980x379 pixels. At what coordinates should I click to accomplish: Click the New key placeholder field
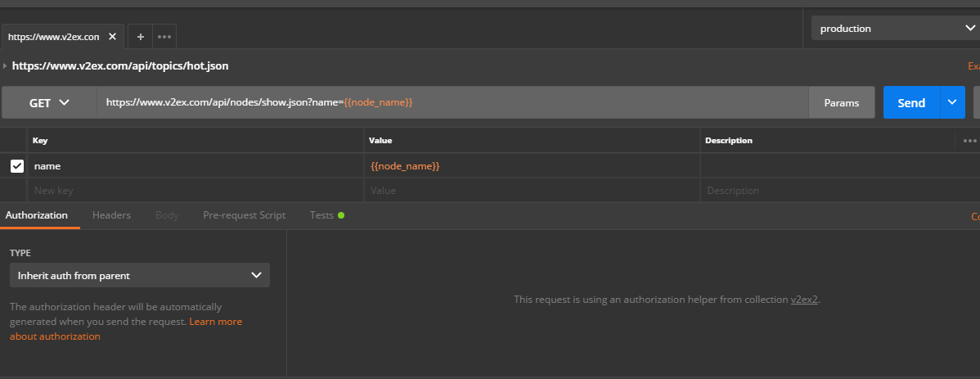[x=196, y=190]
